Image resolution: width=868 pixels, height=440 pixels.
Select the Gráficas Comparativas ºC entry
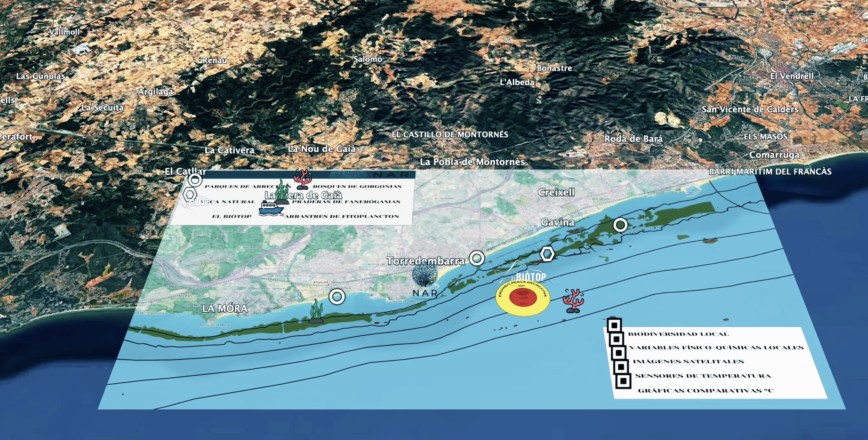706,391
